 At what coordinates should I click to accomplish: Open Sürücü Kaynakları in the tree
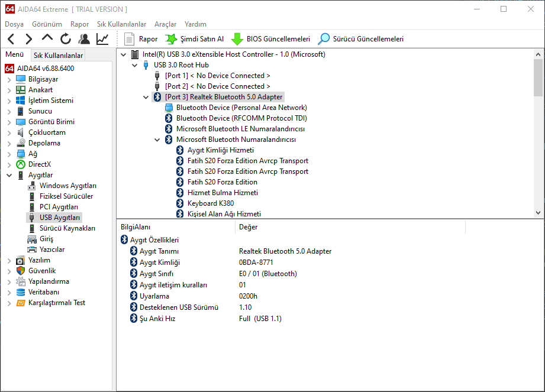coord(67,228)
